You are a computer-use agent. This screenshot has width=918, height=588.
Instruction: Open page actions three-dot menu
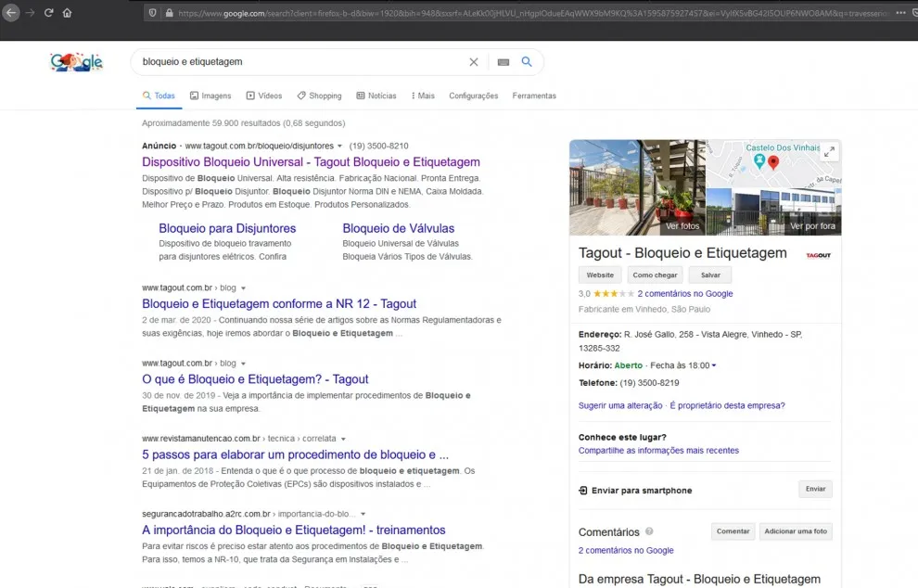tap(900, 13)
